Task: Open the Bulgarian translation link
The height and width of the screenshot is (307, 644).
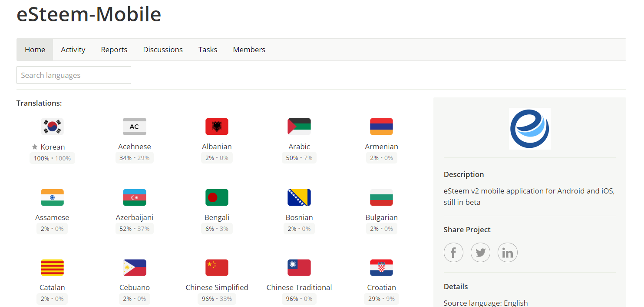Action: [x=381, y=217]
